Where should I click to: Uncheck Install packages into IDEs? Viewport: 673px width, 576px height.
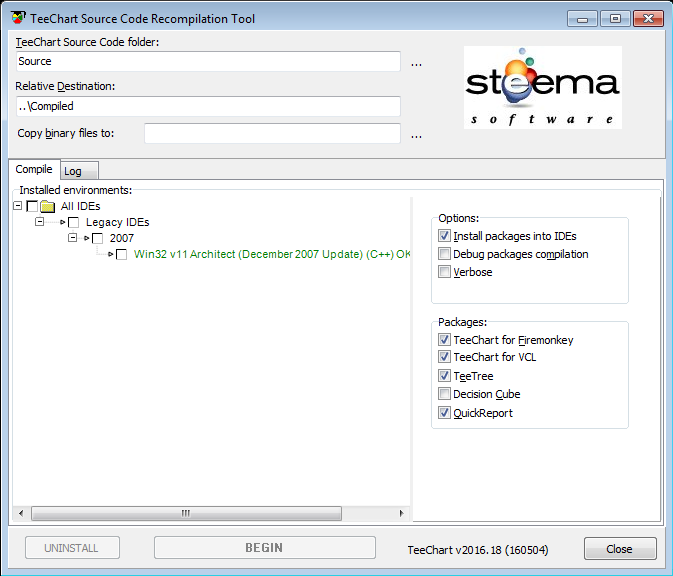(x=444, y=236)
